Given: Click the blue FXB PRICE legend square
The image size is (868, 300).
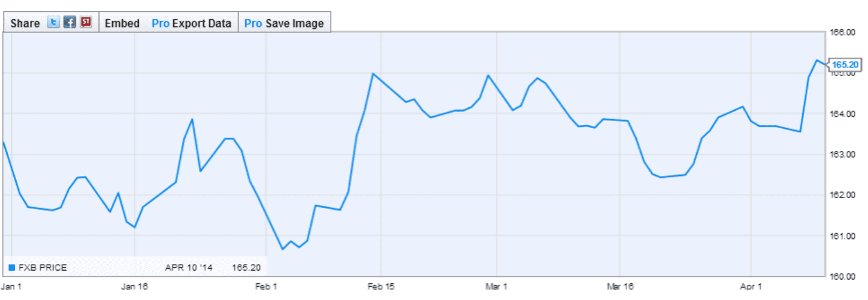Looking at the screenshot, I should [11, 268].
